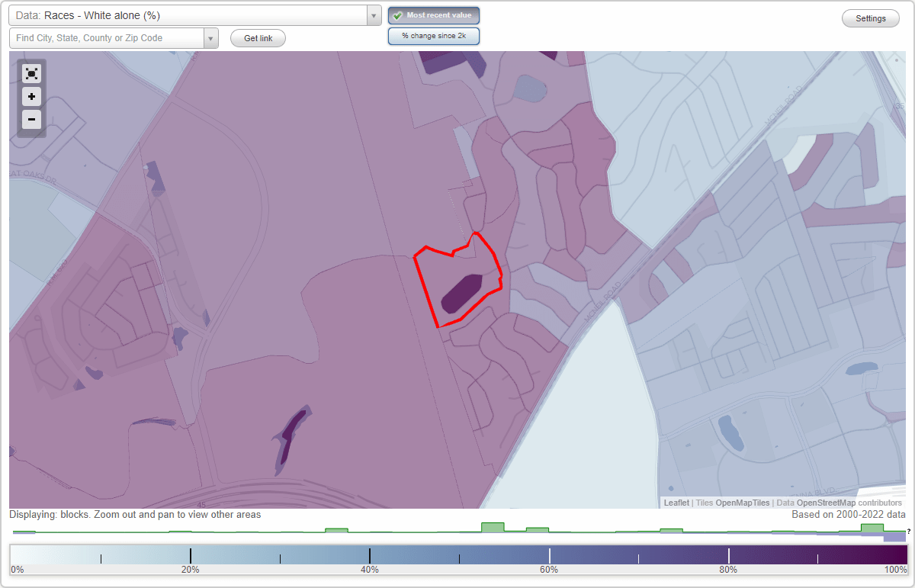Zoom out with the minus button
This screenshot has width=915, height=588.
[31, 120]
